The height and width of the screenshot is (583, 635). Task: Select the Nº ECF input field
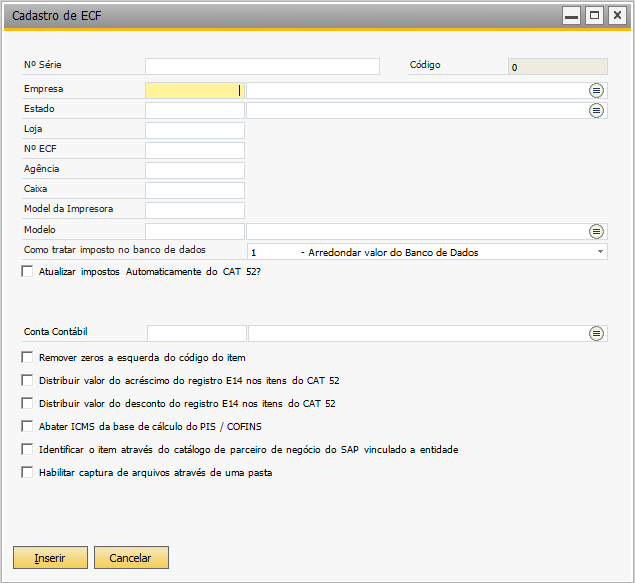pyautogui.click(x=195, y=150)
